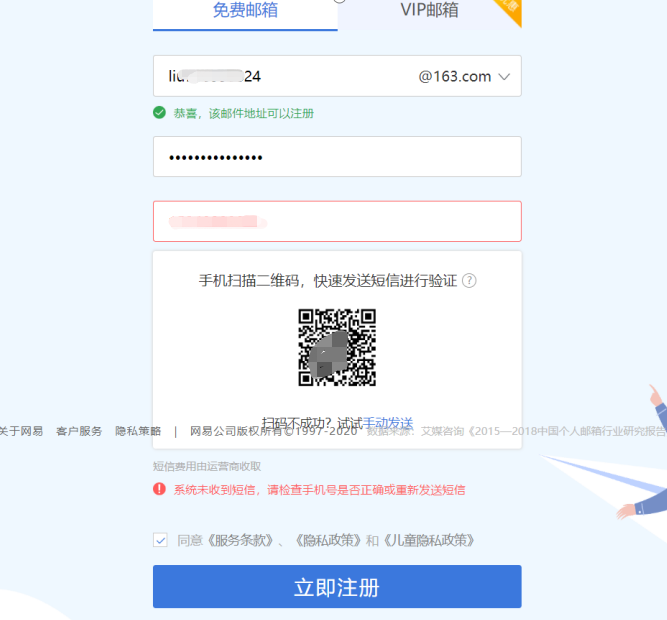Open the 客户服务 footer link
The image size is (667, 620).
coord(79,431)
